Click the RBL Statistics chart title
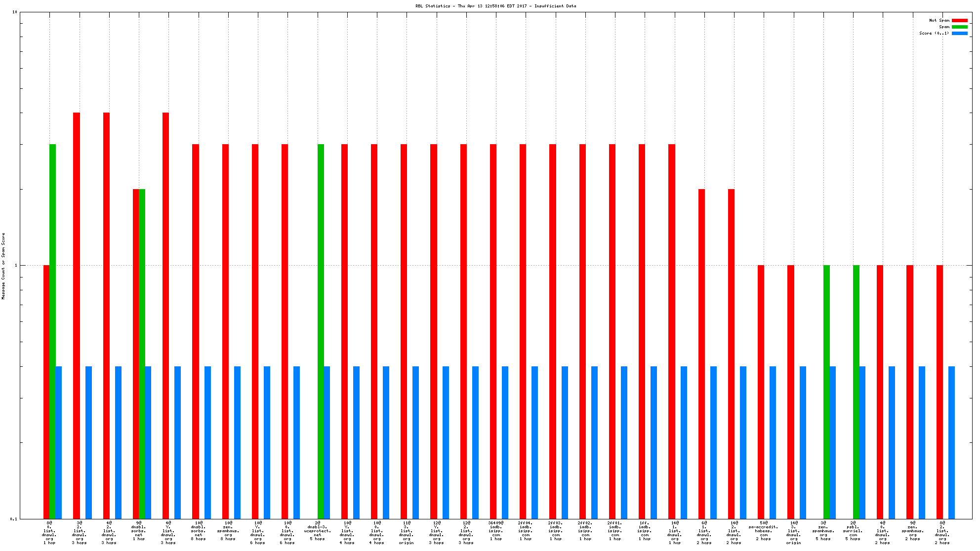 point(495,6)
